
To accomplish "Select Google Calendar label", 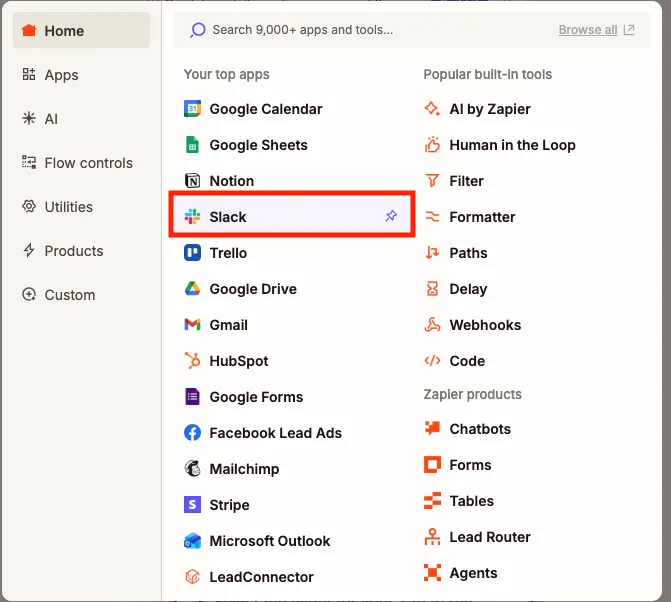I will click(266, 109).
